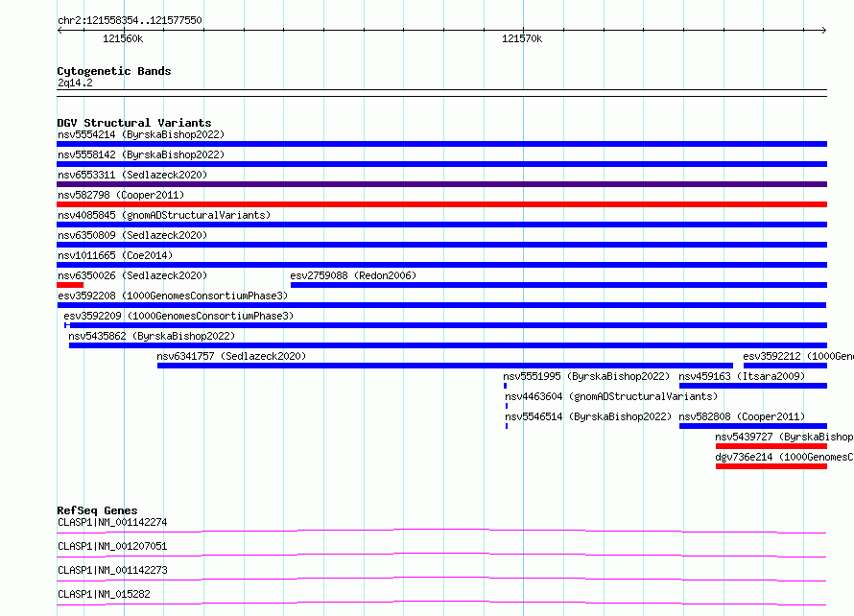Click the nsv5546514 (ByrskaBishop2022) label

(588, 416)
